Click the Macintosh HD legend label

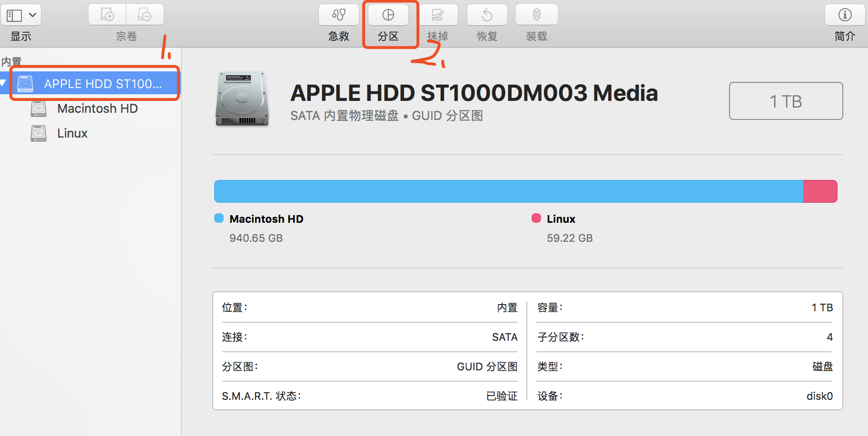(x=266, y=219)
